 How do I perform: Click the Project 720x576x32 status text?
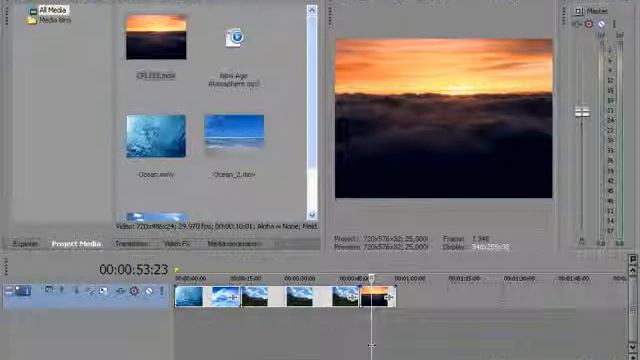click(381, 239)
